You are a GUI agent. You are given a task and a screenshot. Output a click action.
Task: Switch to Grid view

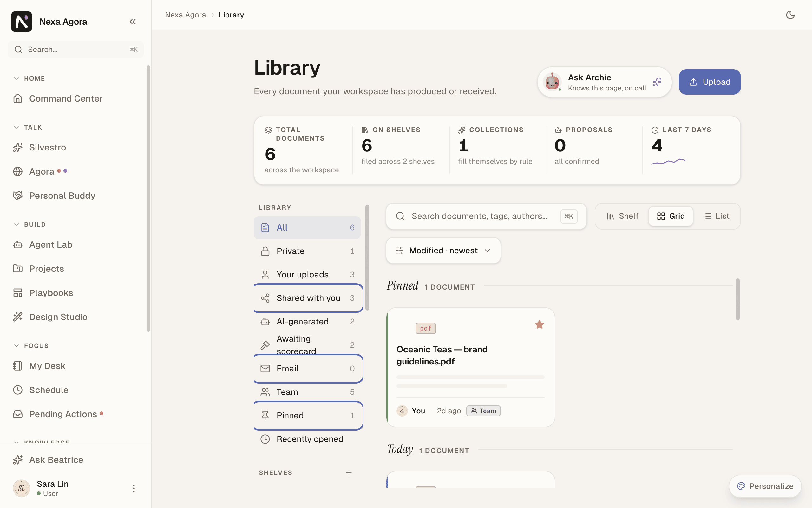[671, 216]
